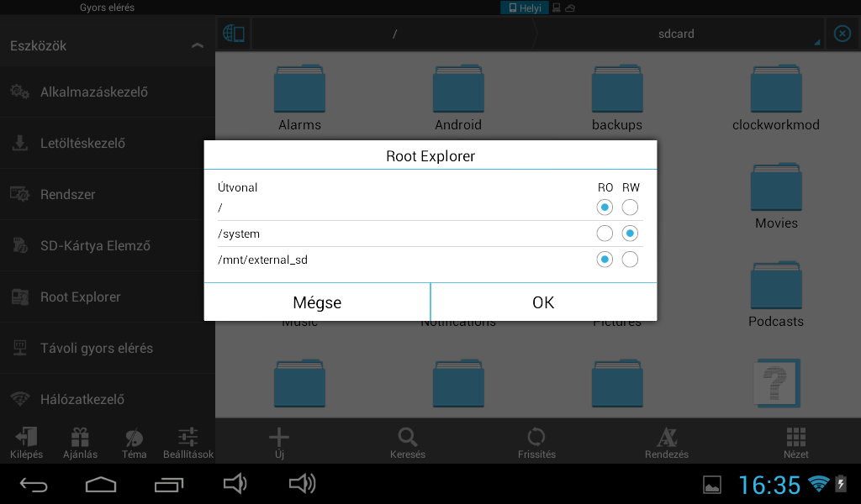Open the Movies folder
This screenshot has width=861, height=504.
click(x=776, y=196)
